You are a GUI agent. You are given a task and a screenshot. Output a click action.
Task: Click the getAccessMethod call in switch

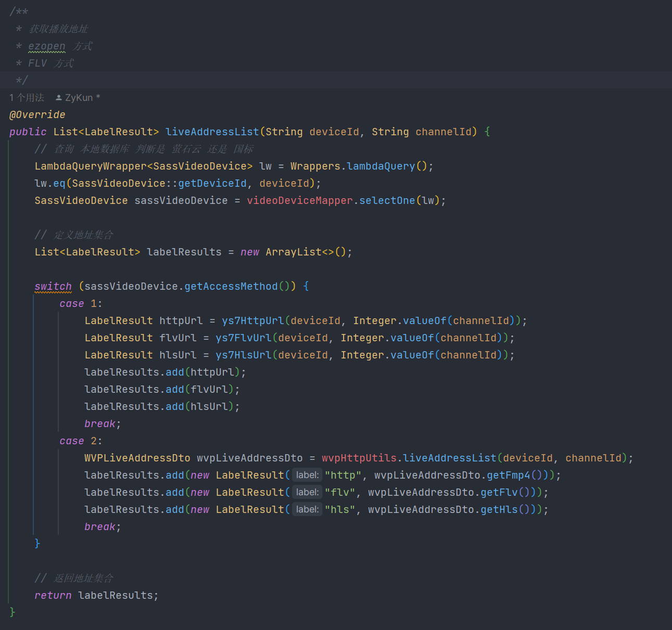tap(231, 286)
